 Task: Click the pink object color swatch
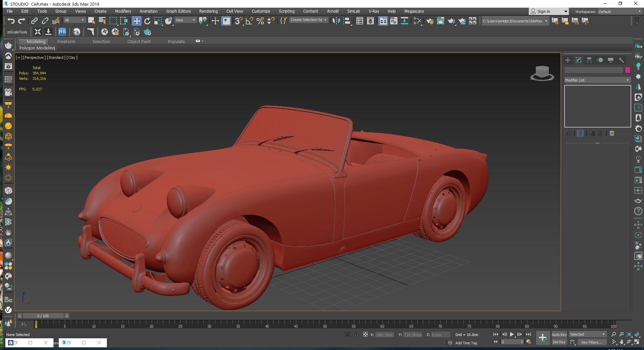pyautogui.click(x=628, y=70)
